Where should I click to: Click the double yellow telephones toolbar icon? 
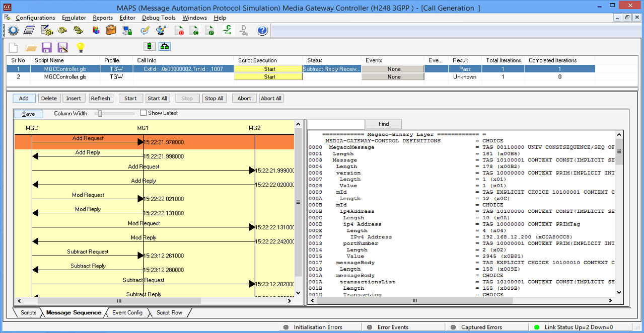(x=78, y=30)
